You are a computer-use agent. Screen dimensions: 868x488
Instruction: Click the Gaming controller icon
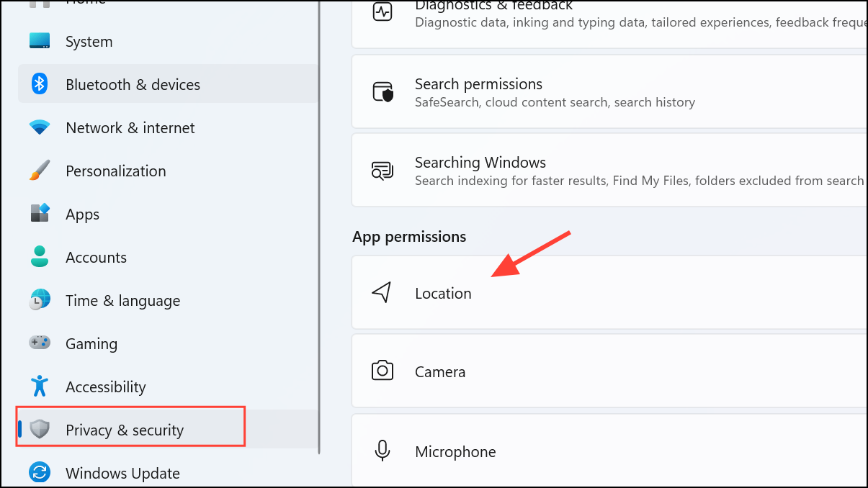[40, 343]
